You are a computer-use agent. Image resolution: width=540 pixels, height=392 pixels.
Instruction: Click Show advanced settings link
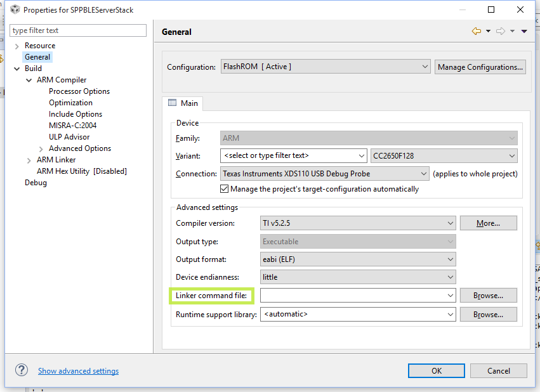(x=78, y=371)
